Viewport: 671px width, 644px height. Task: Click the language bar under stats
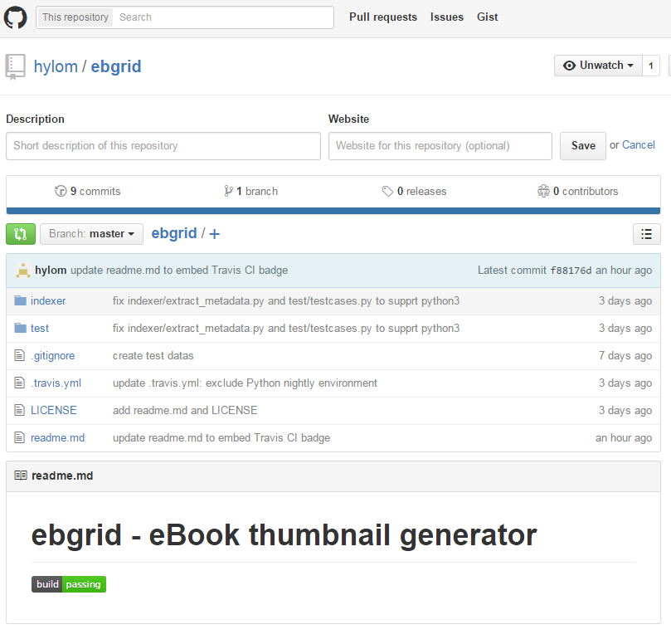point(333,211)
